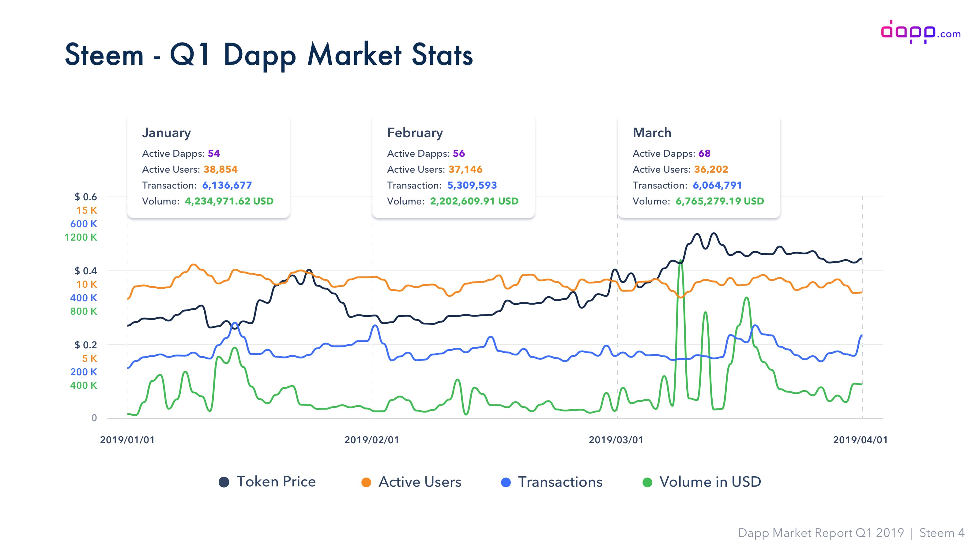Select the January stats card heading
This screenshot has height=551, width=980.
(166, 133)
